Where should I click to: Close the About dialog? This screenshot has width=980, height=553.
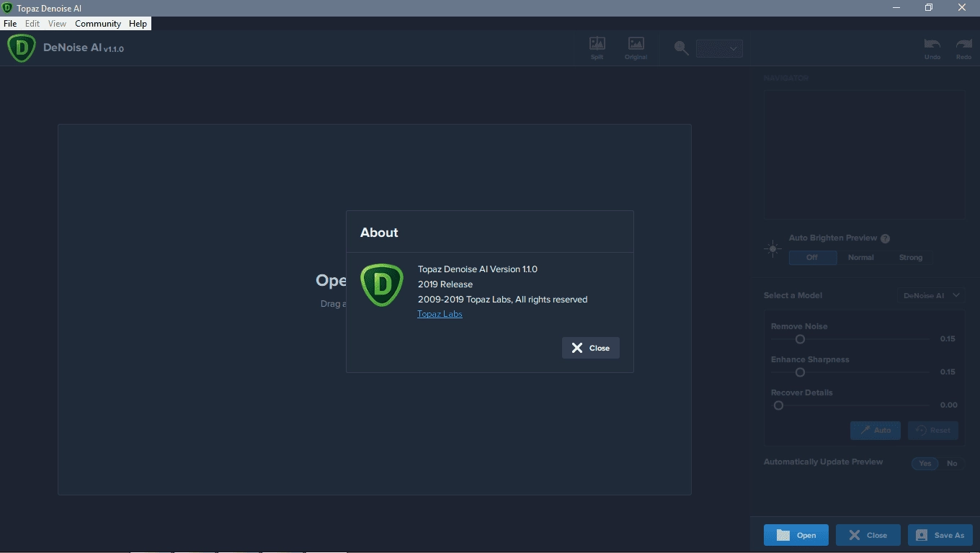click(x=590, y=348)
